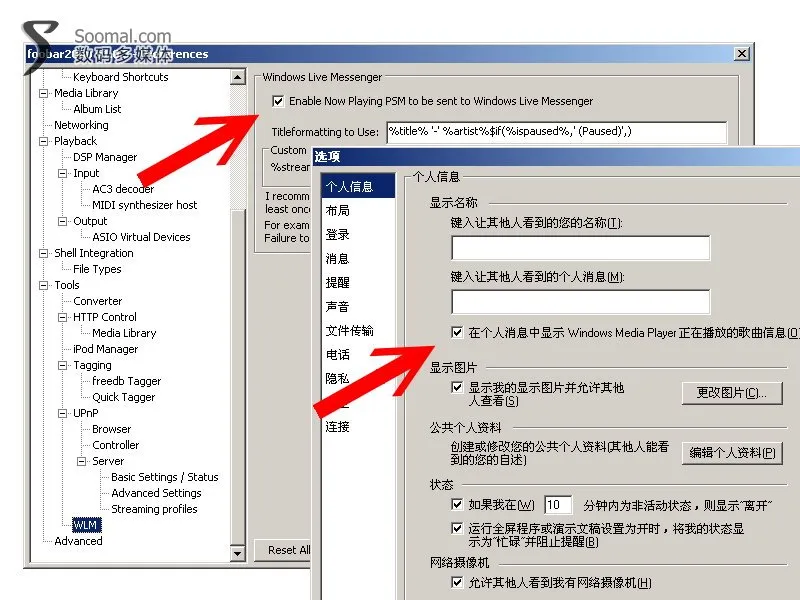800x600 pixels.
Task: Open the 电话 options page
Action: 338,354
